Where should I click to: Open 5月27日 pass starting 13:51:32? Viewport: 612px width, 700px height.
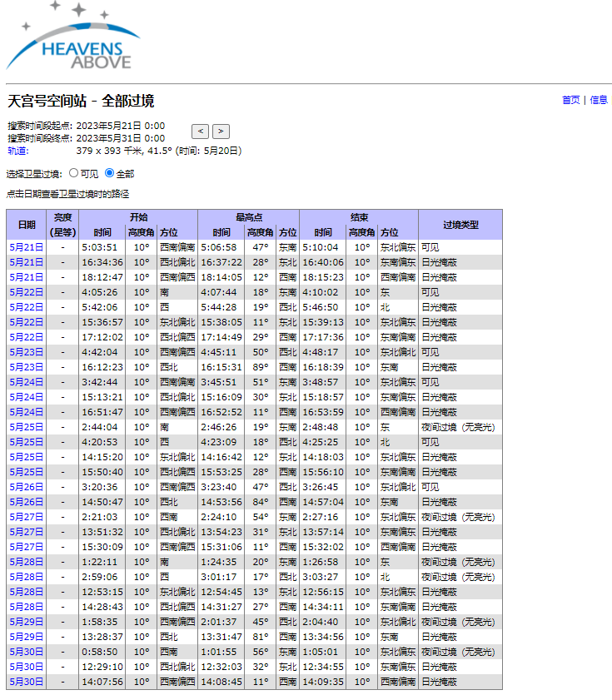tap(27, 532)
